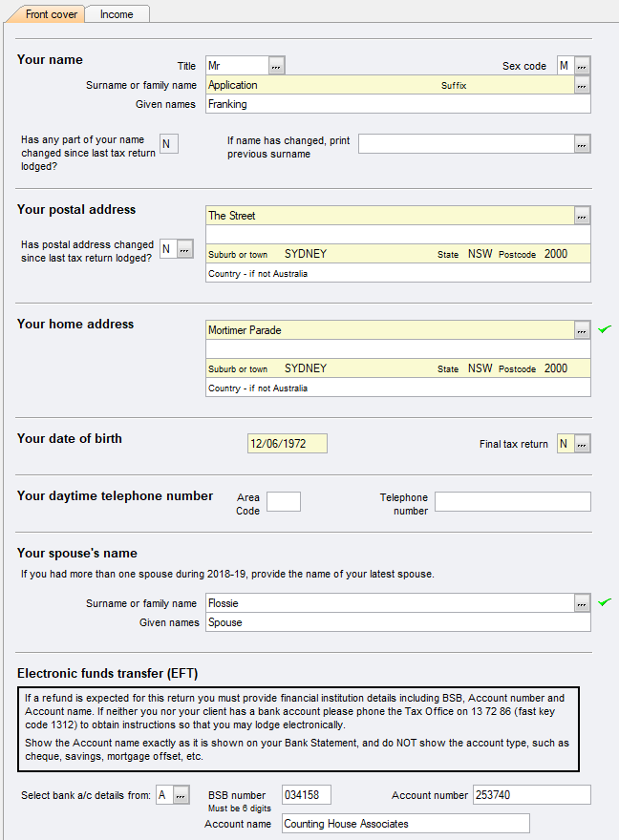Toggle the name changed indicator N
This screenshot has height=840, width=619.
point(168,142)
